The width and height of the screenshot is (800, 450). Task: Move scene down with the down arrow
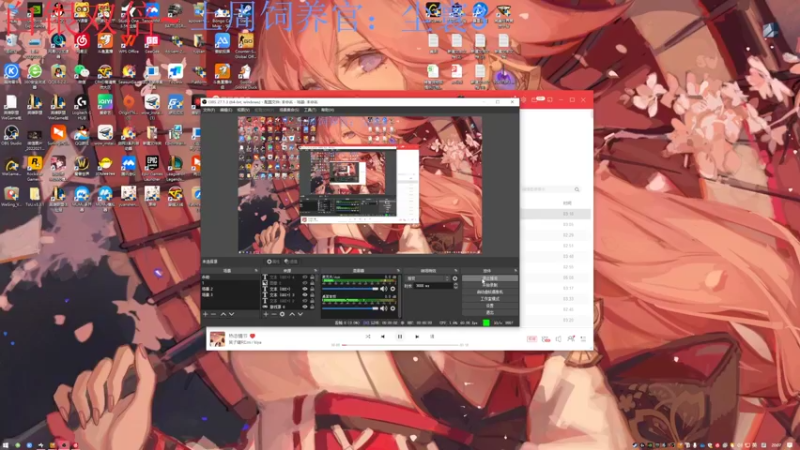pos(232,314)
